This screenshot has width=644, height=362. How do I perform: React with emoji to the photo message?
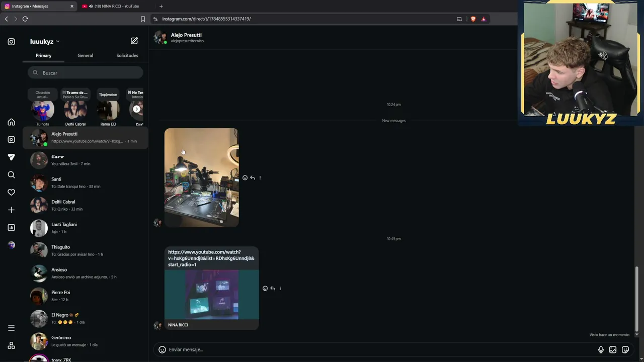coord(245,178)
